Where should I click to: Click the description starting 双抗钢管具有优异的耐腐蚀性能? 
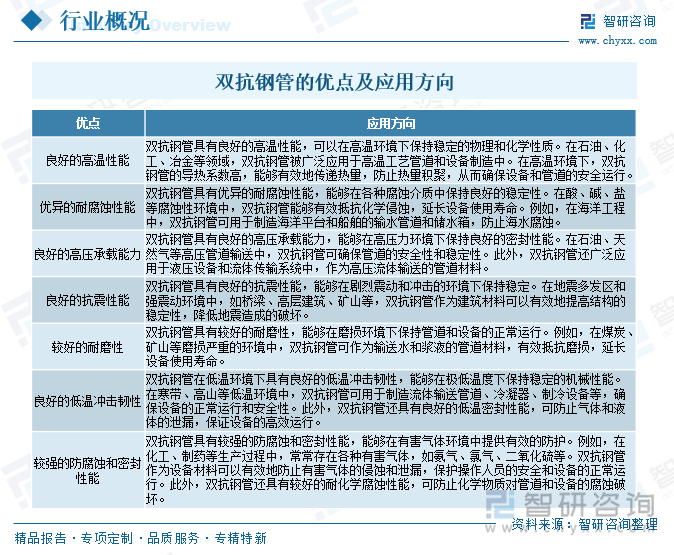click(x=390, y=208)
